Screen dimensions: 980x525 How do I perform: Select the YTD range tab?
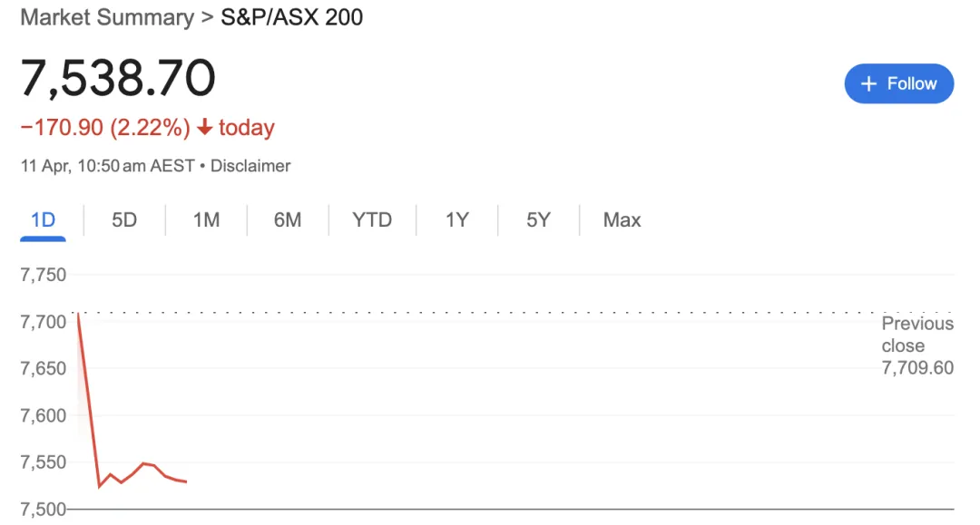pyautogui.click(x=372, y=219)
